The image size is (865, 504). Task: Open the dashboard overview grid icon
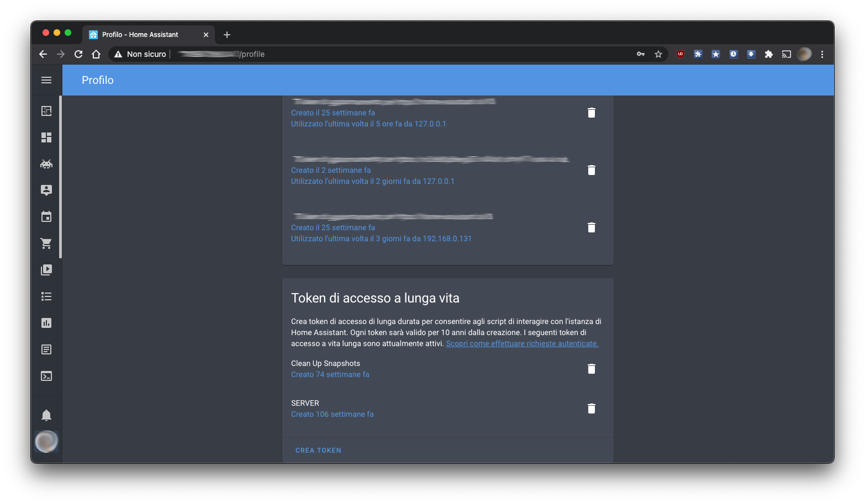(x=46, y=137)
